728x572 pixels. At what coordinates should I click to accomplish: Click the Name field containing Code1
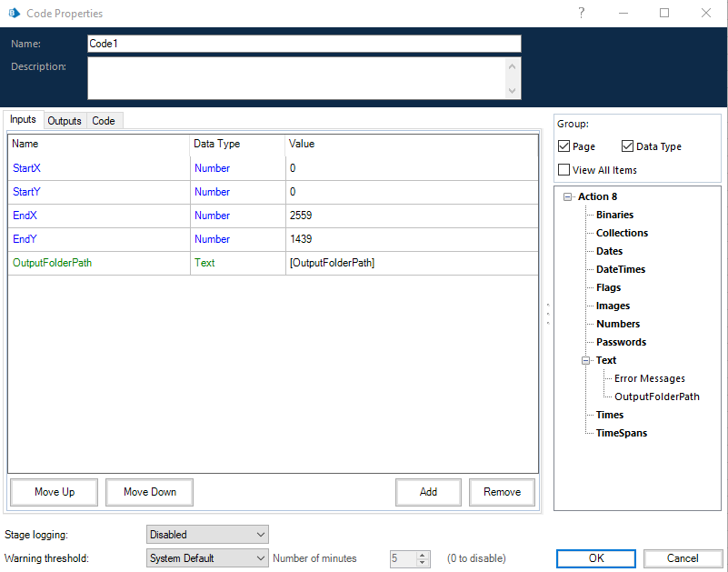click(304, 44)
